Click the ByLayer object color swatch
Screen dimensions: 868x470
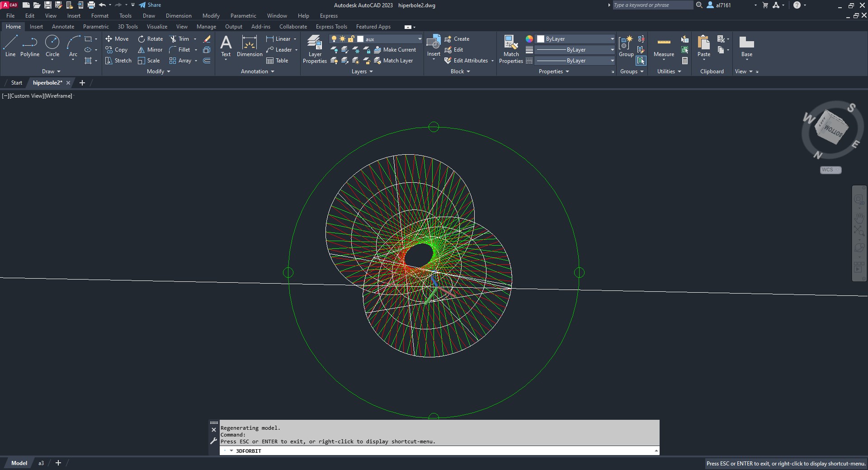pyautogui.click(x=541, y=39)
